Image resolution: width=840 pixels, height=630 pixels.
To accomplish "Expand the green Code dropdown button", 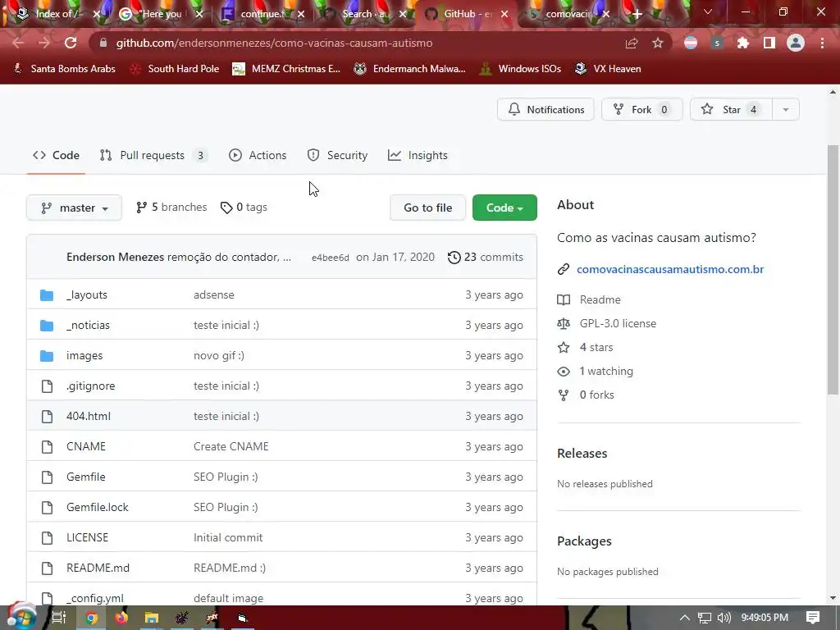I will [x=504, y=208].
